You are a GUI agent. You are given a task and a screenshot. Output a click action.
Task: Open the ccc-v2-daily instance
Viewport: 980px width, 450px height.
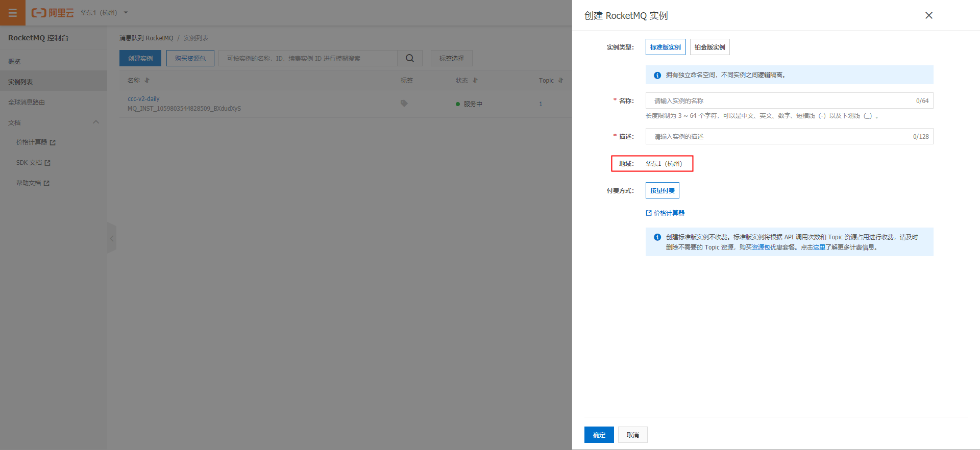[143, 99]
